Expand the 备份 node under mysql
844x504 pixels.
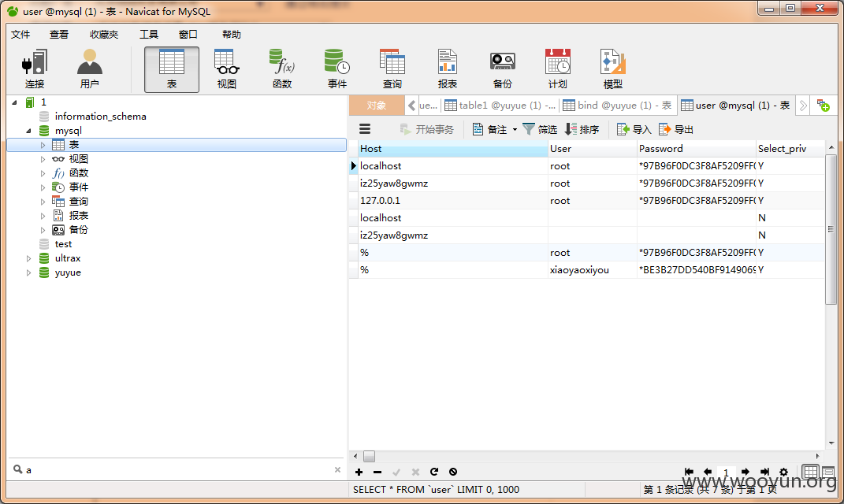[x=43, y=230]
